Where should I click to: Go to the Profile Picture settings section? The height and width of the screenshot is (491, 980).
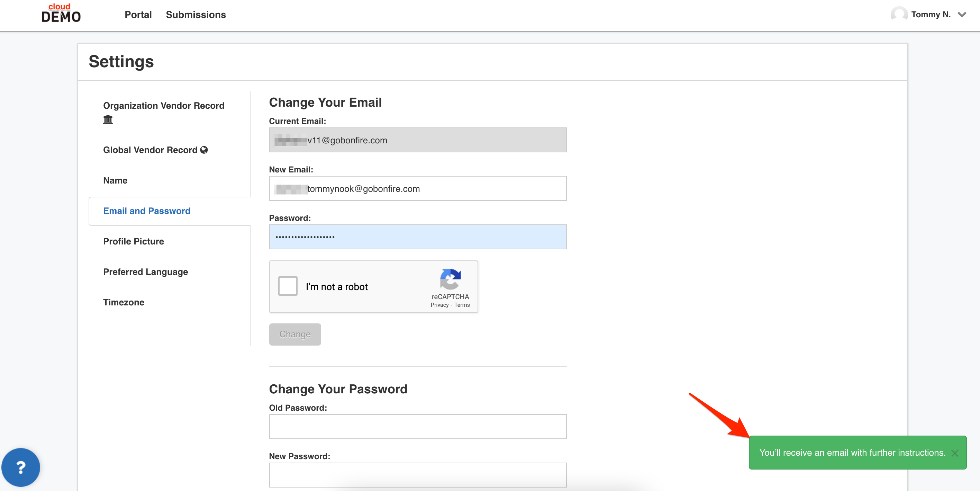pyautogui.click(x=134, y=241)
